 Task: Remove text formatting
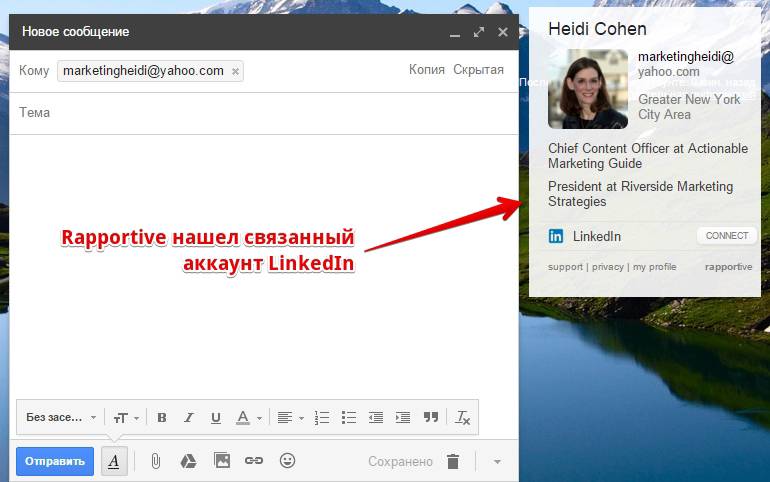(x=462, y=418)
